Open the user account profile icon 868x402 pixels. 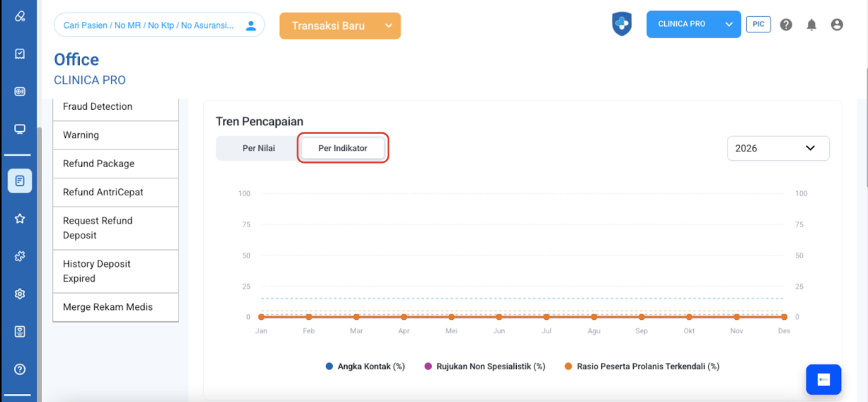click(x=837, y=25)
